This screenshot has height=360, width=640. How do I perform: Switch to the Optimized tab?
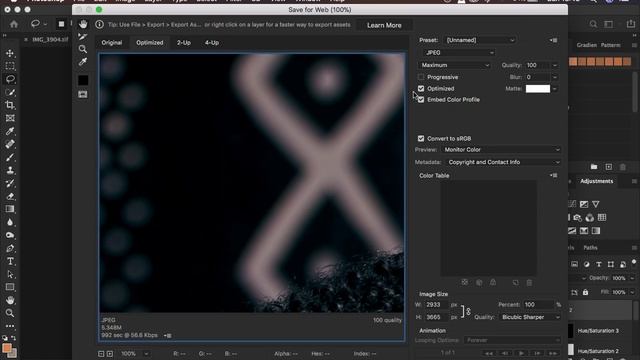click(x=150, y=42)
